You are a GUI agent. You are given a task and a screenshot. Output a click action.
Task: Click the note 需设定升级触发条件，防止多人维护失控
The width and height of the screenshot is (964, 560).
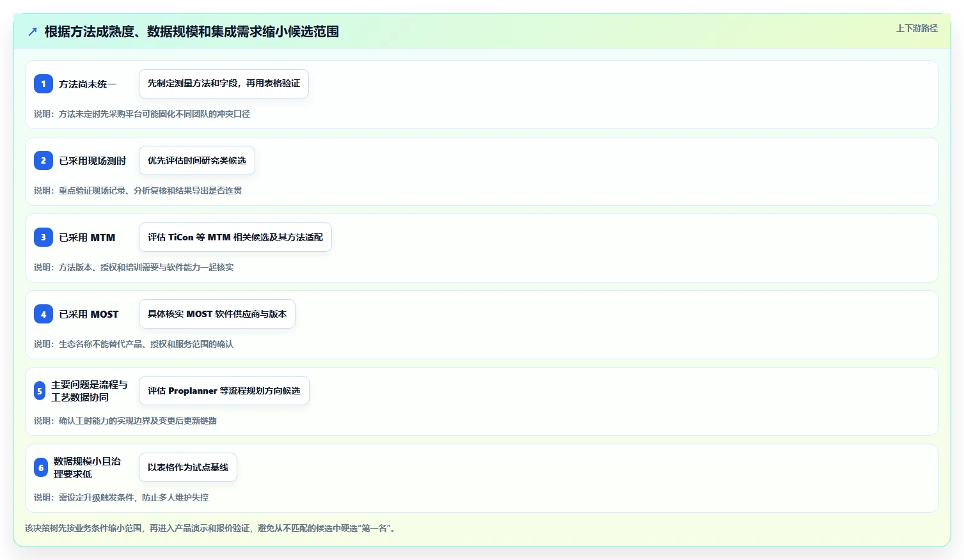click(x=134, y=497)
